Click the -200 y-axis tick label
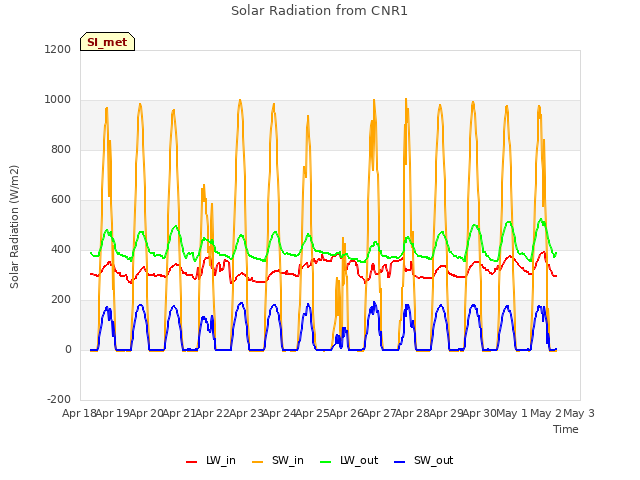This screenshot has height=480, width=640. click(x=59, y=399)
